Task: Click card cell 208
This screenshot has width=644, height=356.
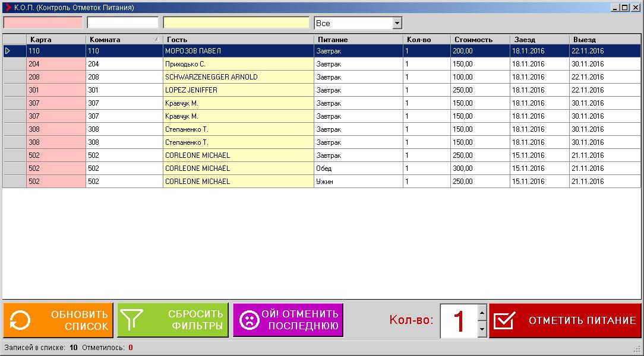Action: 56,77
